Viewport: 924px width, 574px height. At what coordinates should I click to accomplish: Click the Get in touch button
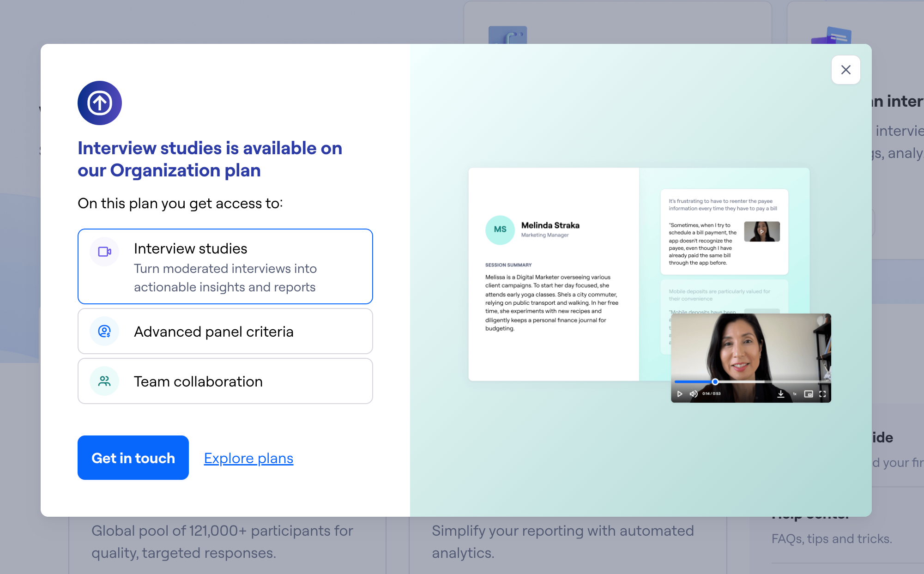tap(133, 458)
